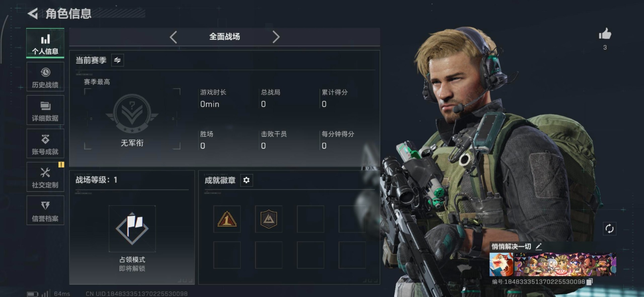This screenshot has height=297, width=644.
Task: Edit the signature 悄悄解决一切 via pencil
Action: [x=539, y=247]
